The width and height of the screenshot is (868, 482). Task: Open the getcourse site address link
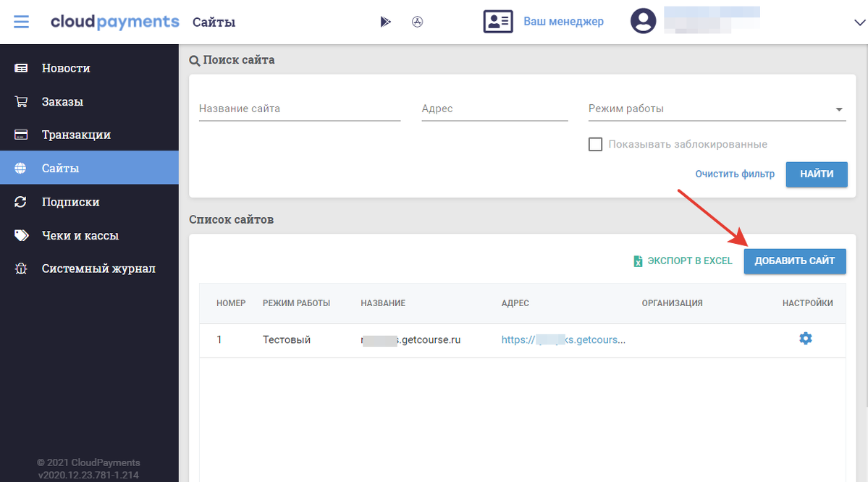point(563,339)
